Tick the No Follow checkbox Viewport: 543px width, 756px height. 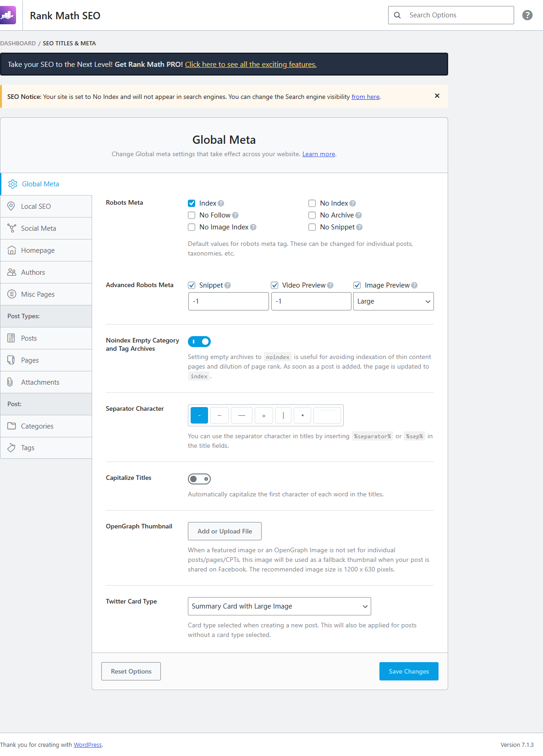(192, 215)
